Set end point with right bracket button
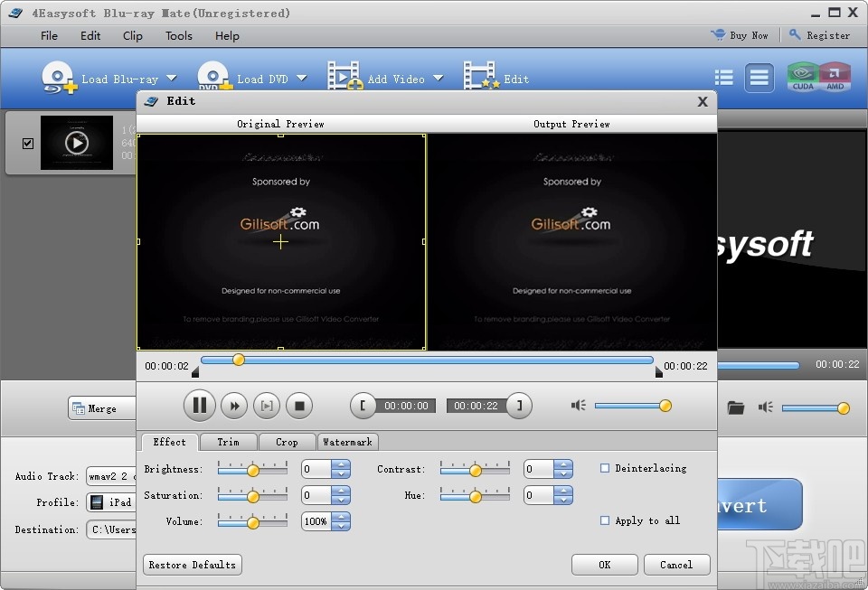868x590 pixels. click(519, 406)
